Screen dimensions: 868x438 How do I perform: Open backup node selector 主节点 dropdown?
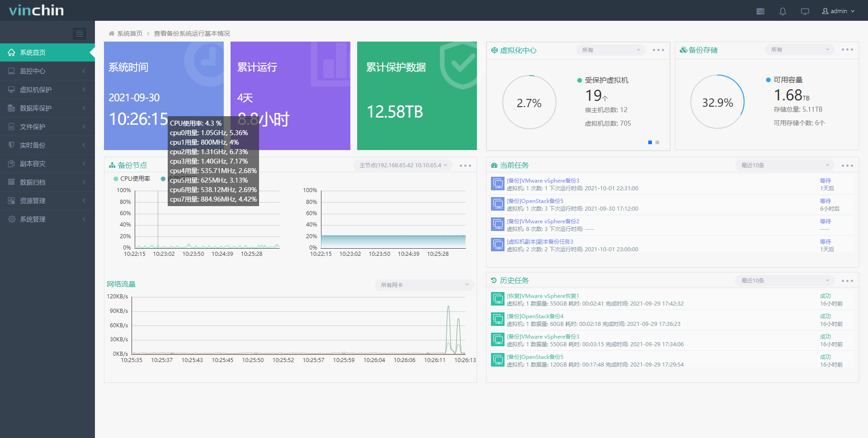pos(403,165)
